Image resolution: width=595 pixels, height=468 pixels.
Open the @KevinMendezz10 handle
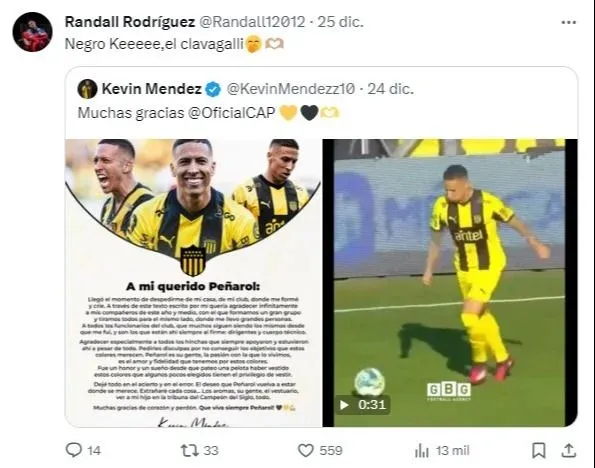point(291,89)
